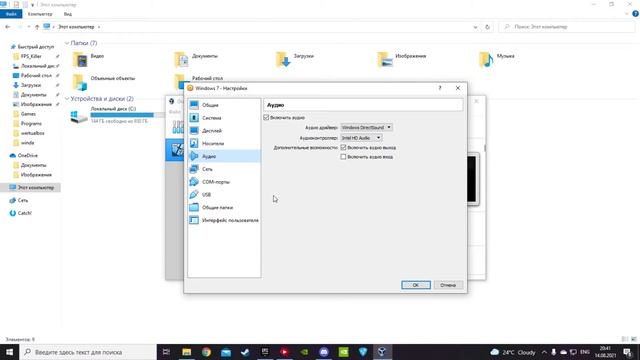This screenshot has height=360, width=640.
Task: Select OneDrive in navigation pane
Action: tap(28, 156)
